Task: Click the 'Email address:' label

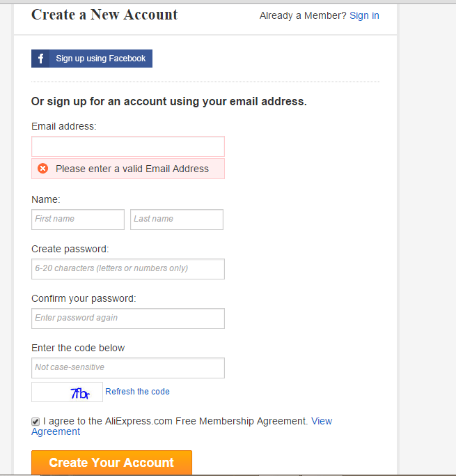Action: point(64,126)
